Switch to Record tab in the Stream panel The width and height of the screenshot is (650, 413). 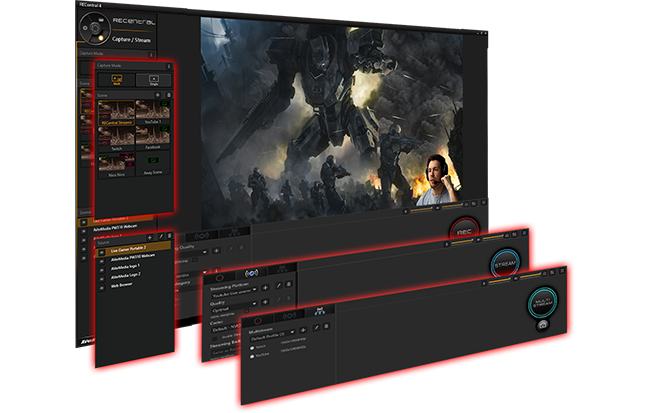pyautogui.click(x=219, y=277)
